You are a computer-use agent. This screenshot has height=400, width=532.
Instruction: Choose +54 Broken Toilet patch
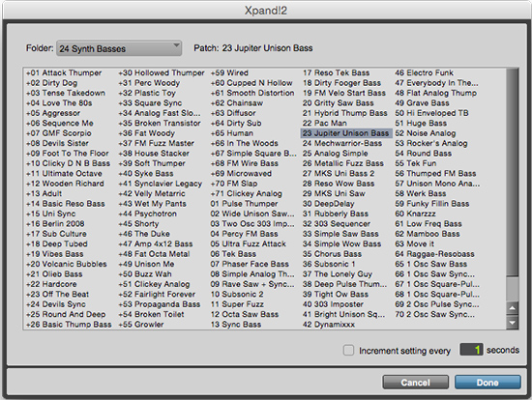tap(151, 314)
